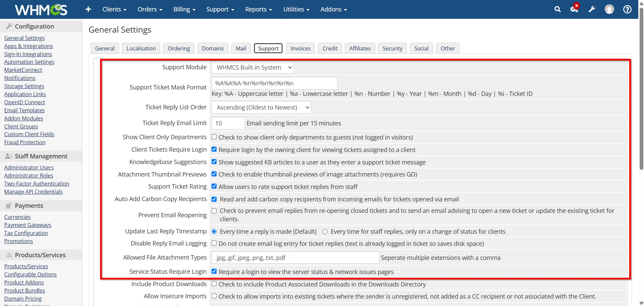Open the Support top menu
This screenshot has height=306, width=644.
pyautogui.click(x=220, y=9)
